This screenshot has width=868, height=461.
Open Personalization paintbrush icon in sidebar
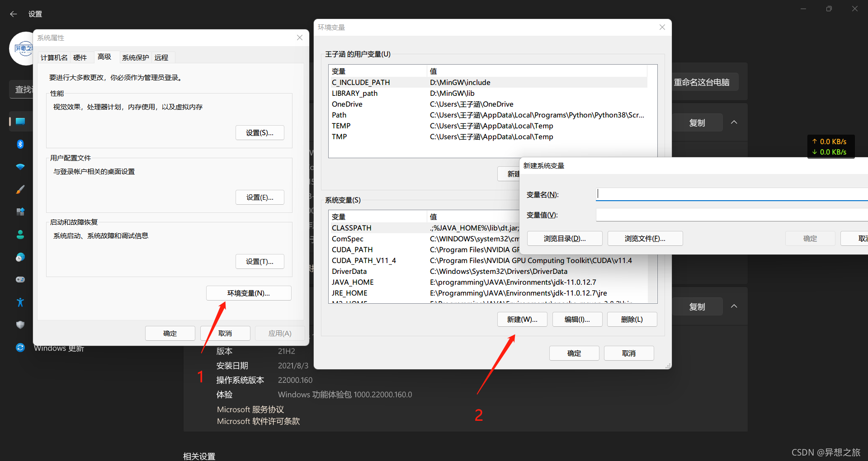[x=20, y=189]
